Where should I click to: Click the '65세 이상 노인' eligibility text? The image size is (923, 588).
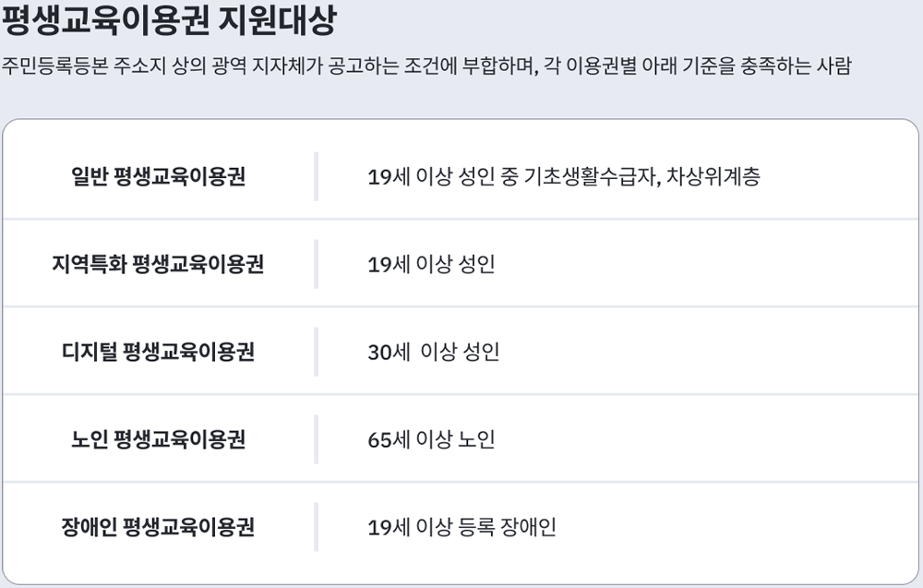pyautogui.click(x=431, y=439)
